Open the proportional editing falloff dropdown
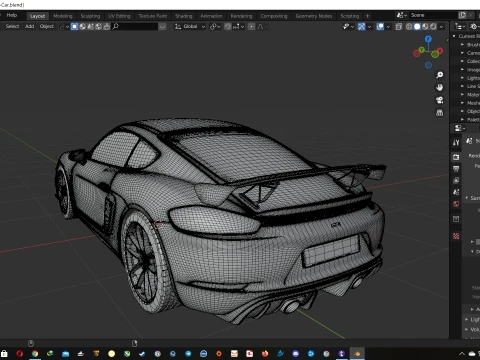480x360 pixels. (x=262, y=26)
